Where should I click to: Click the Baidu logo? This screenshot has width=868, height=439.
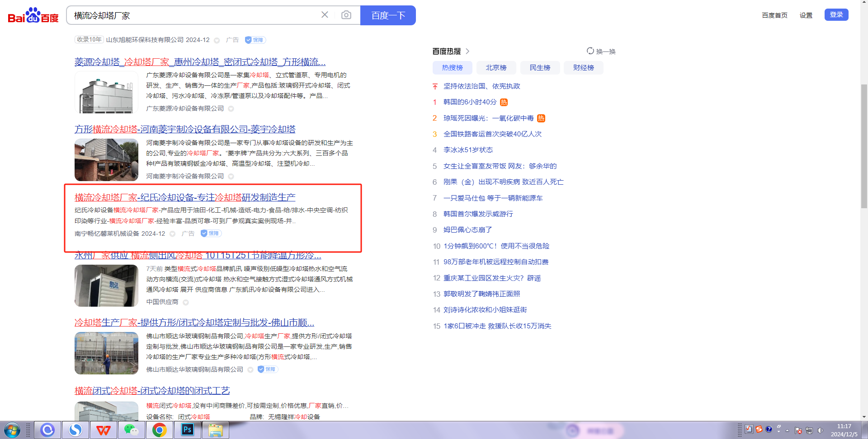click(x=33, y=15)
